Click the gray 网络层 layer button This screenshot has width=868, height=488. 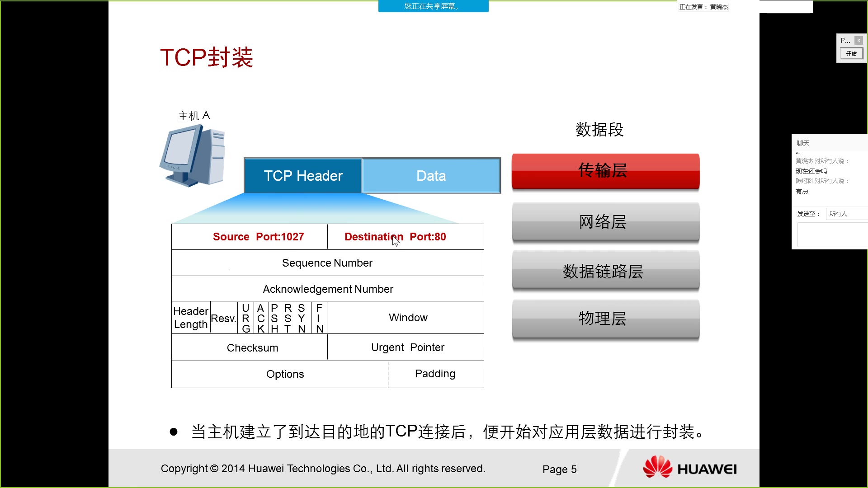(x=605, y=222)
